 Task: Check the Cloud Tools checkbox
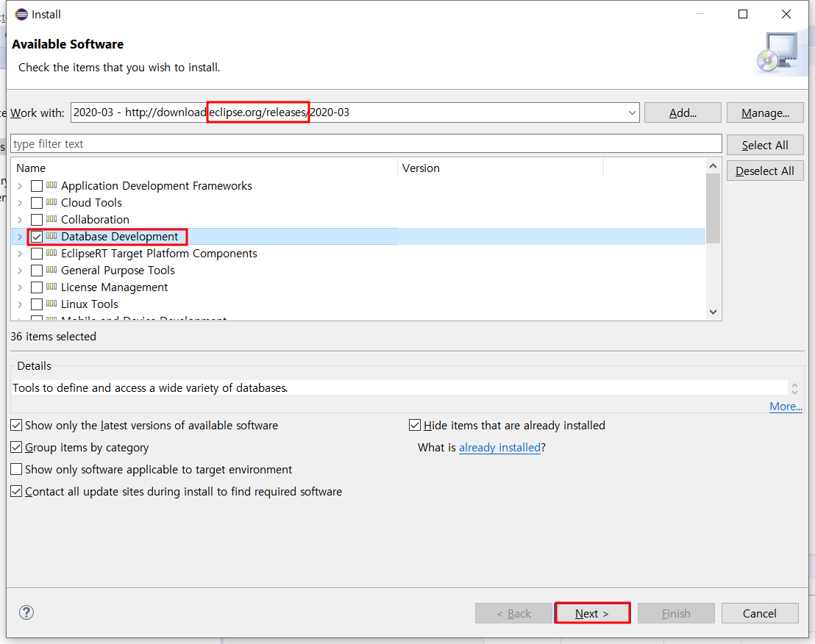tap(36, 203)
